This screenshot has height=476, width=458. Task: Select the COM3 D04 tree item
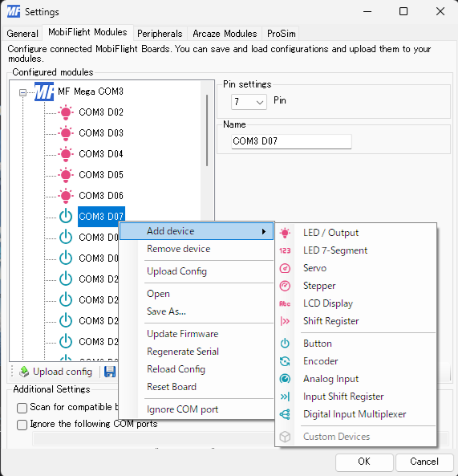pos(101,154)
